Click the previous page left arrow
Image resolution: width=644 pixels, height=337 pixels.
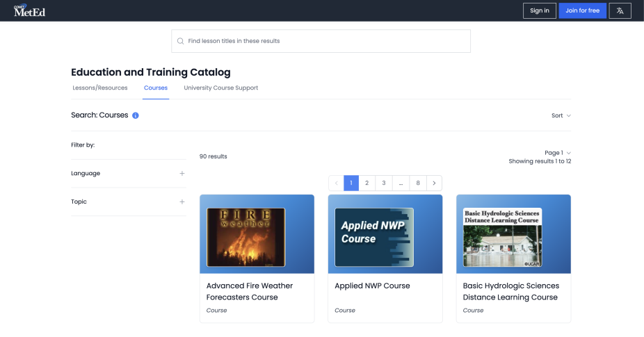point(337,183)
